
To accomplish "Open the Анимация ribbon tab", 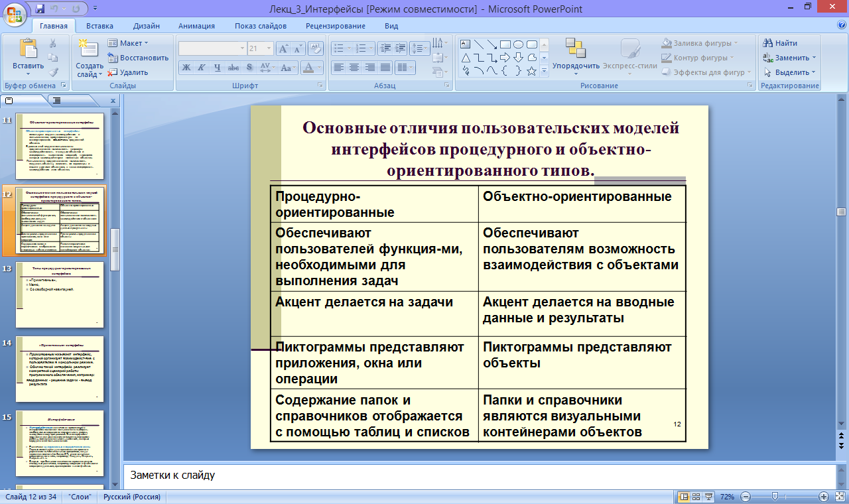I will tap(196, 26).
